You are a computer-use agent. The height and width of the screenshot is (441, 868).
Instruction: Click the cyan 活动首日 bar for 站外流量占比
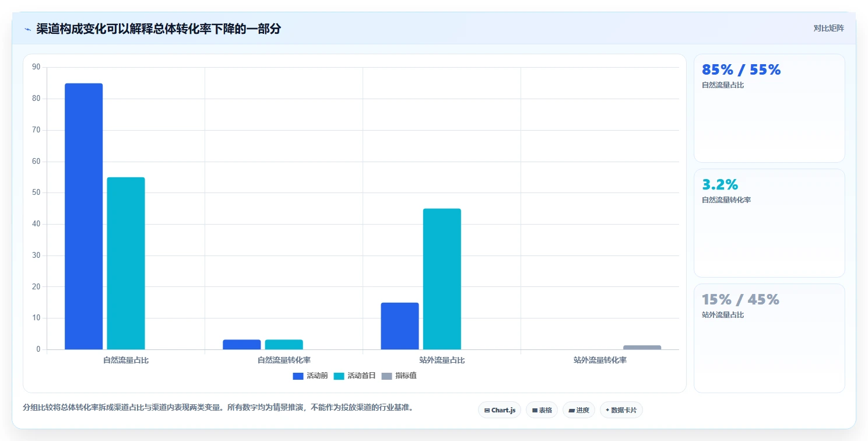coord(442,279)
